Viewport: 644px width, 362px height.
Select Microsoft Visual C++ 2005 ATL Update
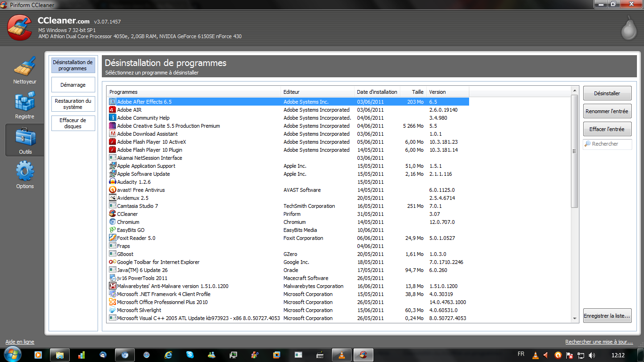[x=289, y=318]
